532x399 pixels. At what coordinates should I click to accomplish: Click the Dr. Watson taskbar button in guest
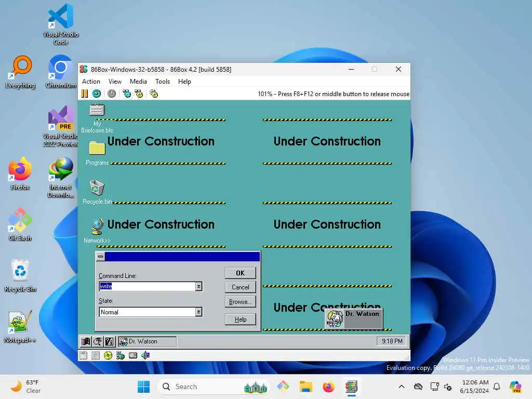[x=147, y=341]
